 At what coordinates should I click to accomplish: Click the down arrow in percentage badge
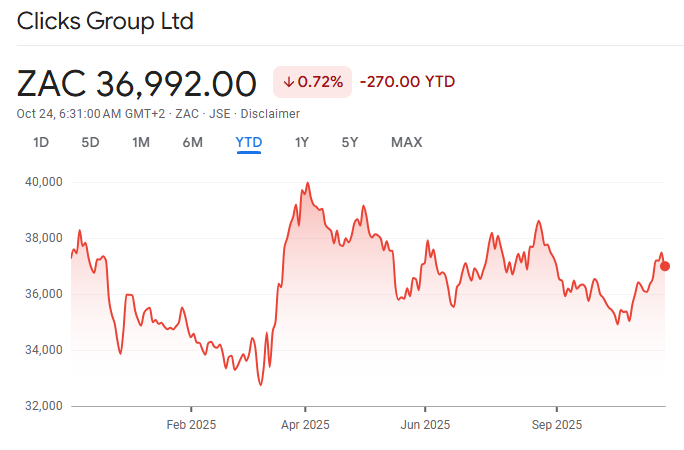click(288, 82)
